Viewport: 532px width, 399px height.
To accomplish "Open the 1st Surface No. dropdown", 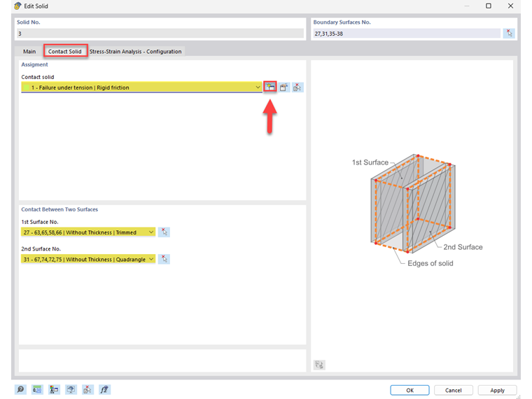I will (x=151, y=232).
